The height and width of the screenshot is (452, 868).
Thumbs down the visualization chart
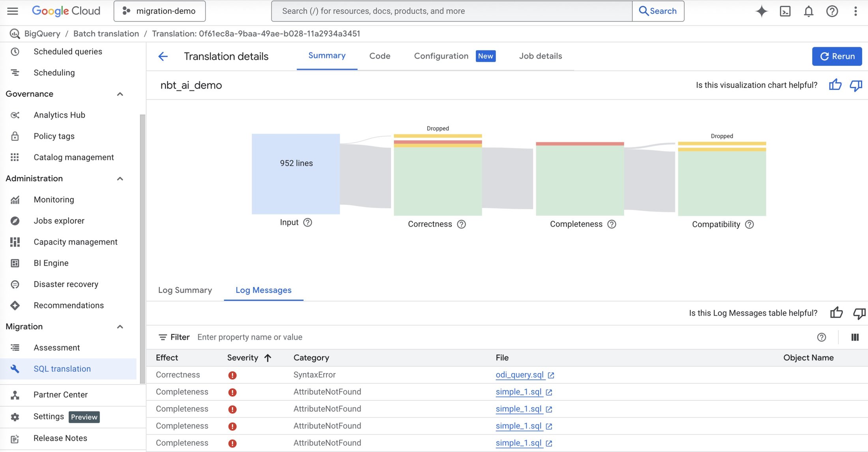click(856, 85)
